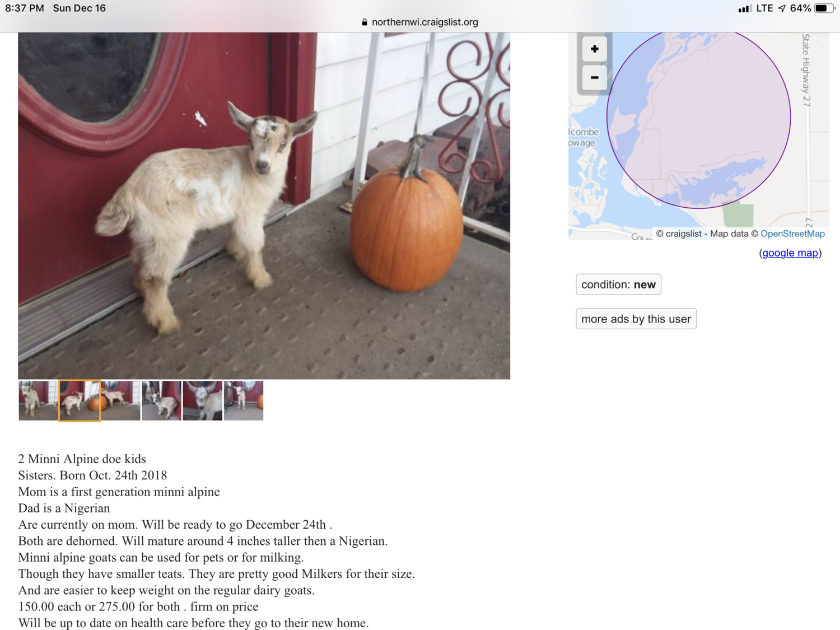Open the OpenStreetMap attribution link
The width and height of the screenshot is (840, 630).
792,234
